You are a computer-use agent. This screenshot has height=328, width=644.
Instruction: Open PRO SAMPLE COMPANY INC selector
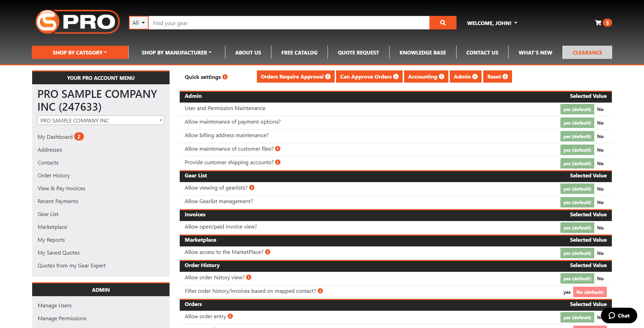101,120
